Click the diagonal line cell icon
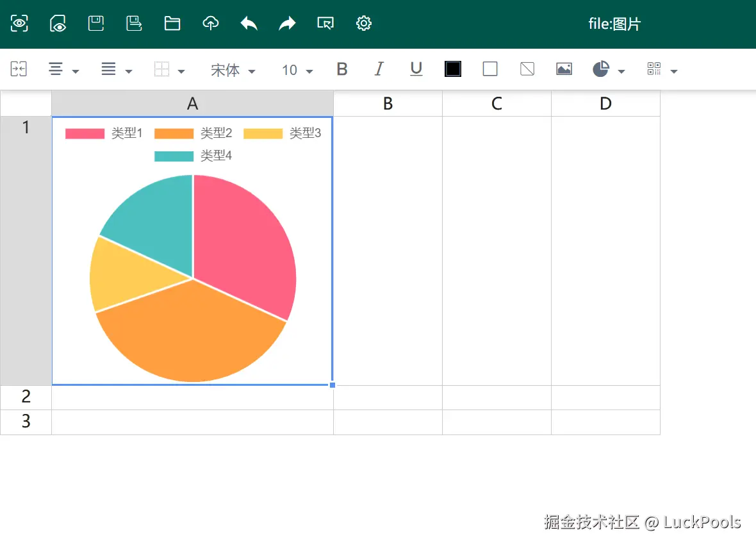 click(527, 69)
